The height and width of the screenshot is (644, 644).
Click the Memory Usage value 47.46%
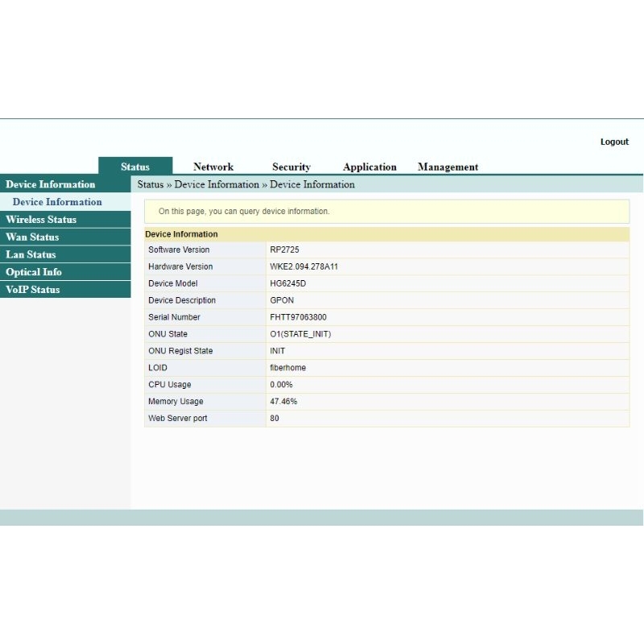coord(283,402)
